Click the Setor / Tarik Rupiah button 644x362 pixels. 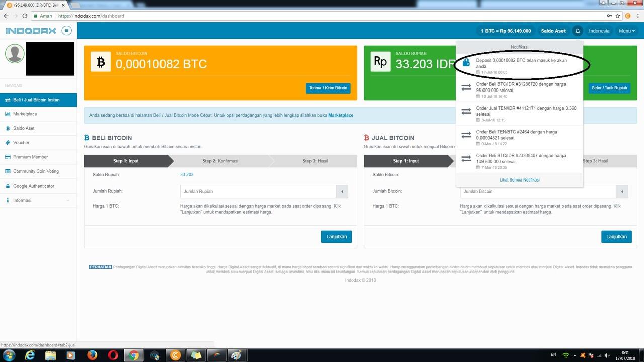(x=609, y=88)
